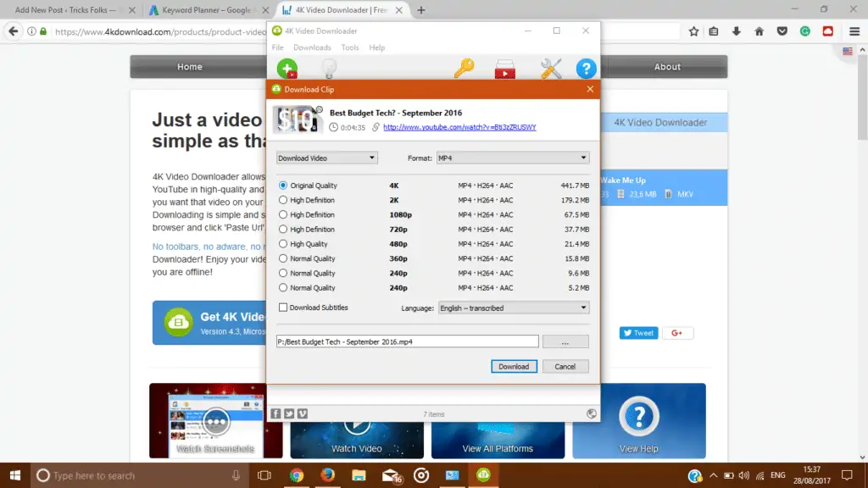Click the Twitter icon in status bar

(x=289, y=413)
